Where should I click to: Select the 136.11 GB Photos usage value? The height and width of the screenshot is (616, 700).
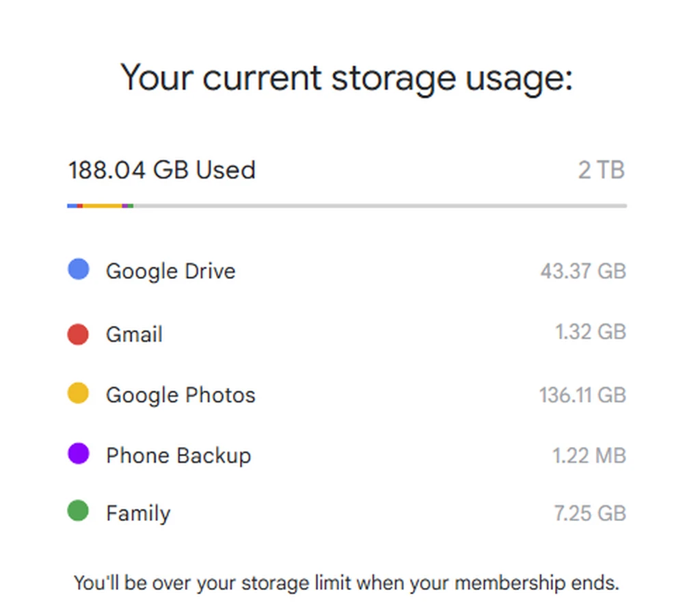(x=582, y=395)
